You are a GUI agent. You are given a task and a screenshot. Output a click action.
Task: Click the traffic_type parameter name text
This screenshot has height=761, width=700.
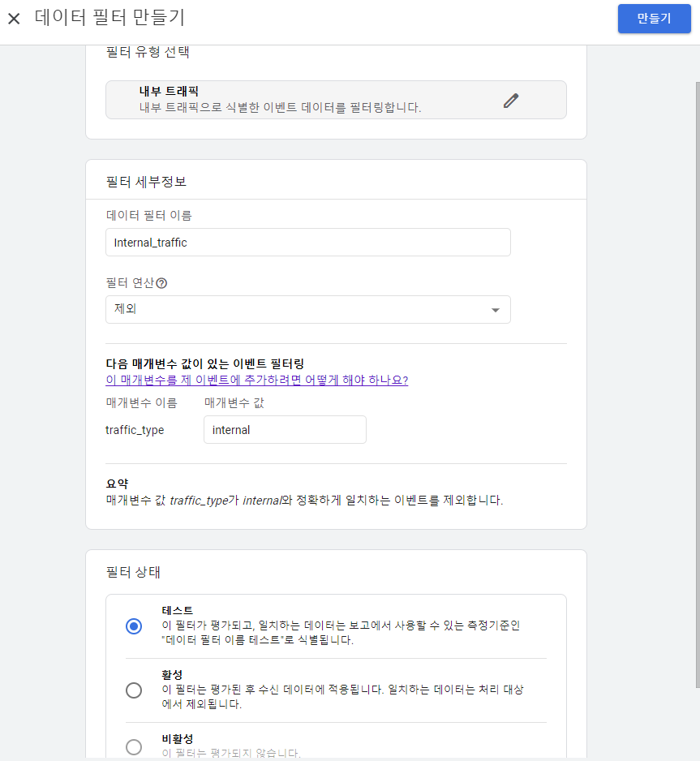(x=135, y=430)
